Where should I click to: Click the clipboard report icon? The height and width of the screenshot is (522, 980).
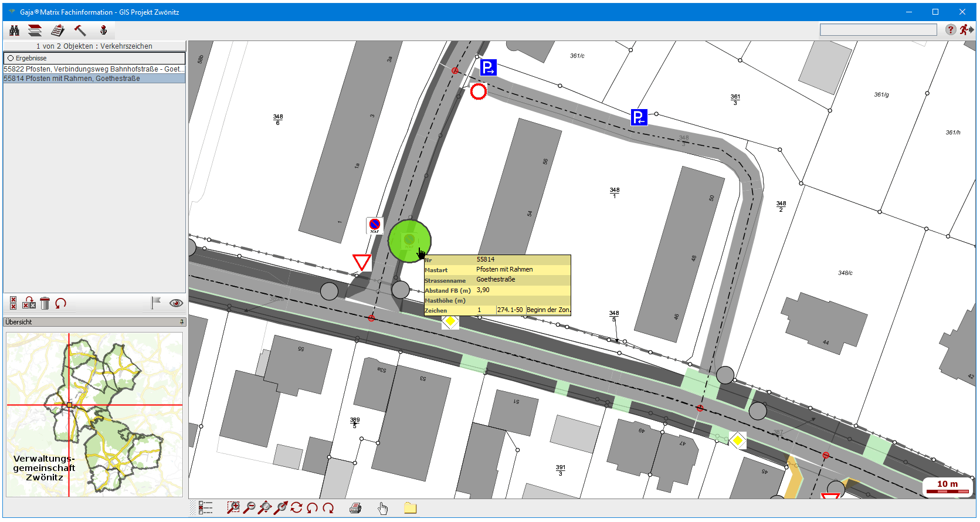57,30
